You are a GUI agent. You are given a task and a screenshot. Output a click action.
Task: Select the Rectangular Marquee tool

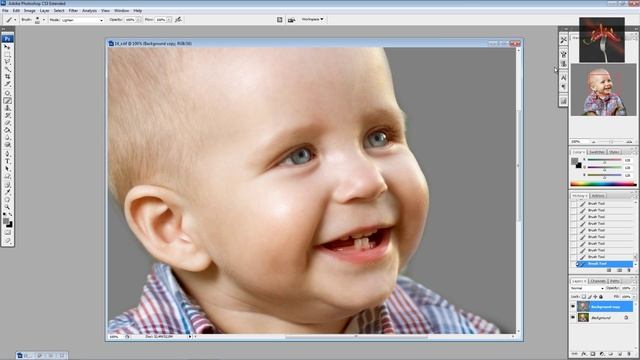pos(7,54)
